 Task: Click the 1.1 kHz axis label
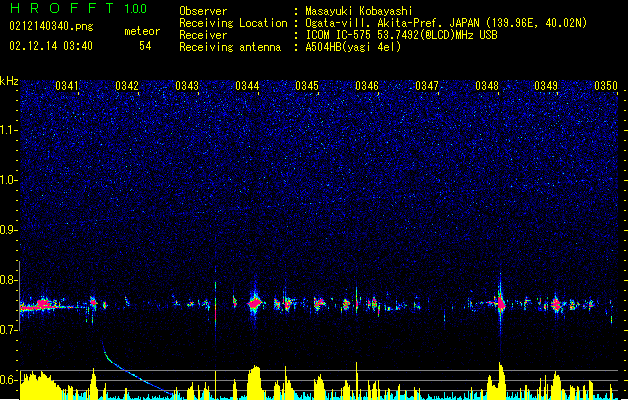tap(9, 130)
